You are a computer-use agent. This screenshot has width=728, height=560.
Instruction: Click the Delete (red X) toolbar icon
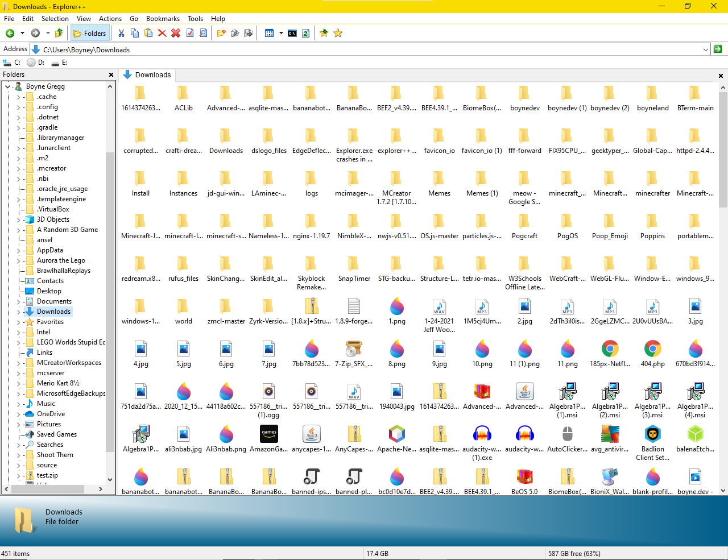tap(162, 33)
